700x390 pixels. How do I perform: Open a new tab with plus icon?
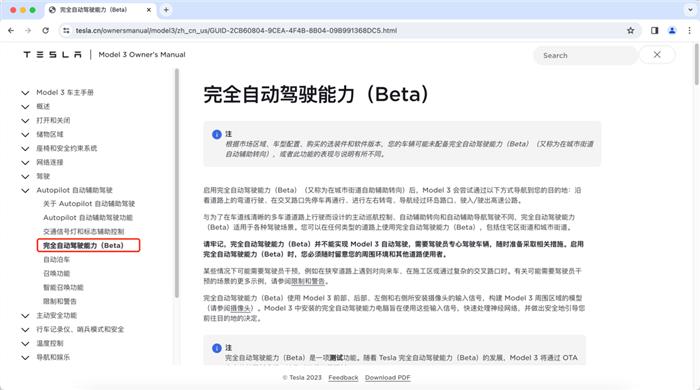click(166, 10)
